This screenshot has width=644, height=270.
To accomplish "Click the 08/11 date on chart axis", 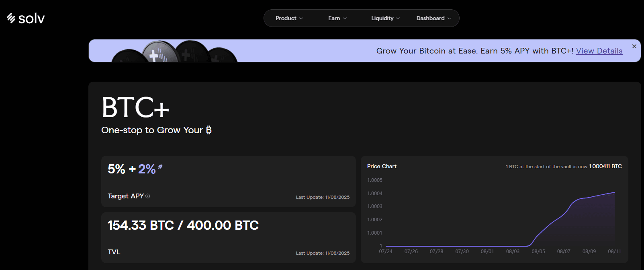I will click(614, 251).
